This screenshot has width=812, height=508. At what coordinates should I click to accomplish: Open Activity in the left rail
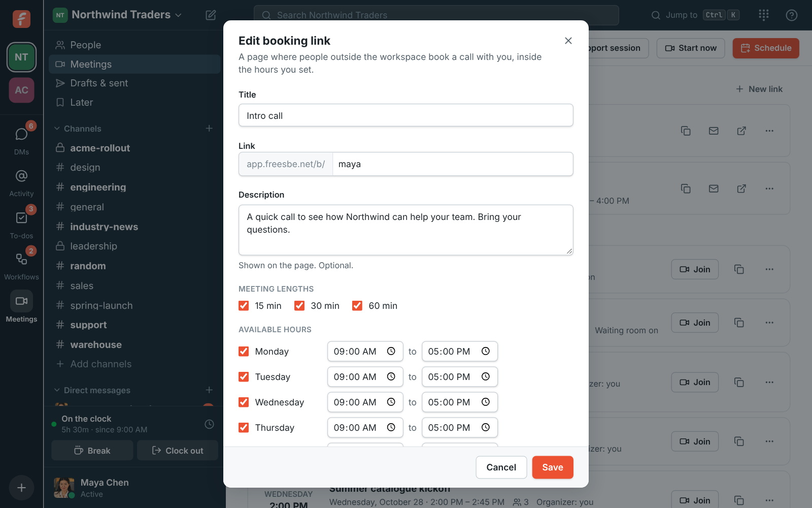[x=21, y=181]
